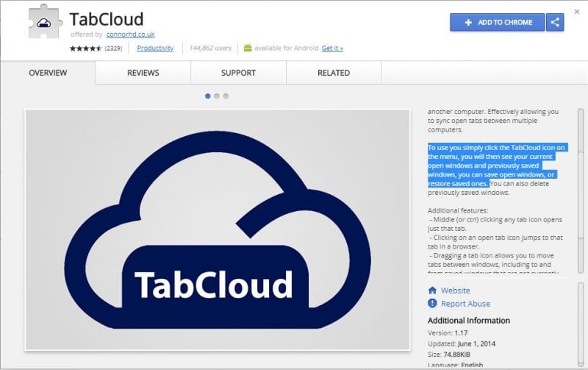Click the description panel scrollbar
Image resolution: width=588 pixels, height=370 pixels.
(581, 191)
